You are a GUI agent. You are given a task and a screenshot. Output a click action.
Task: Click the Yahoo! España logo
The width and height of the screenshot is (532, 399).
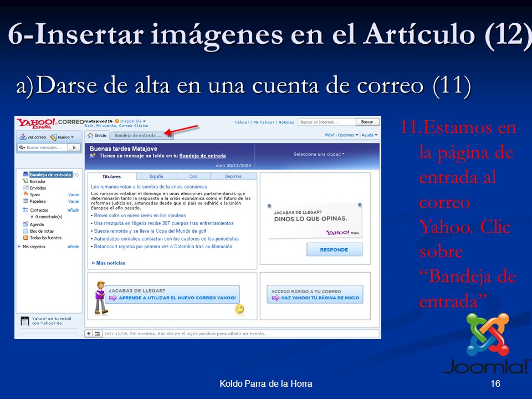tap(37, 123)
